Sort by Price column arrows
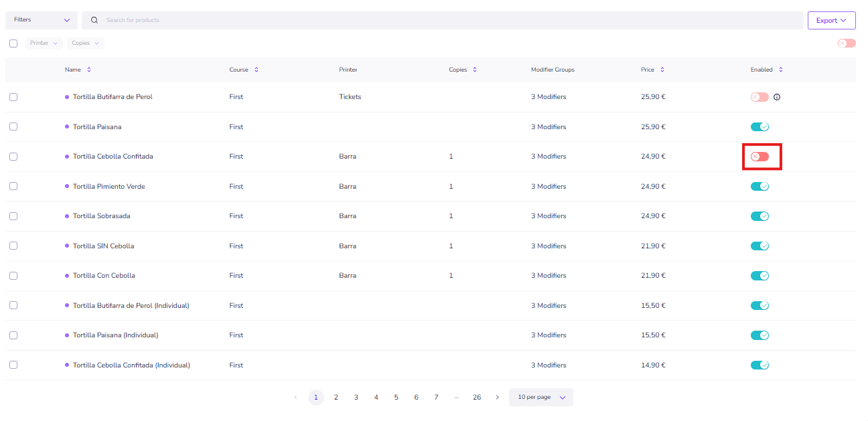The width and height of the screenshot is (868, 421). 662,70
